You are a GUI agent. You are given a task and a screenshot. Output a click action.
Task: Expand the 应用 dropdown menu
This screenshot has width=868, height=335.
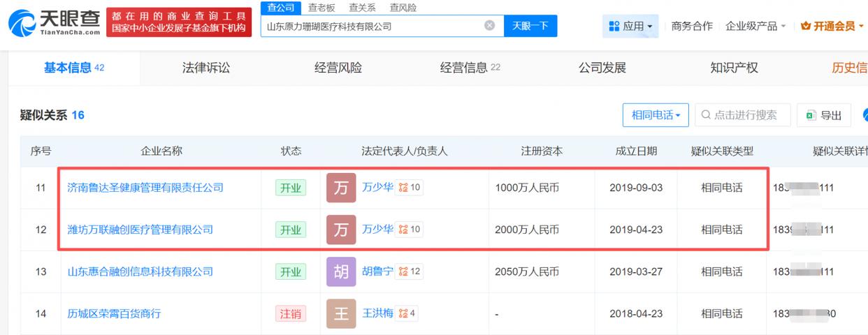[630, 26]
